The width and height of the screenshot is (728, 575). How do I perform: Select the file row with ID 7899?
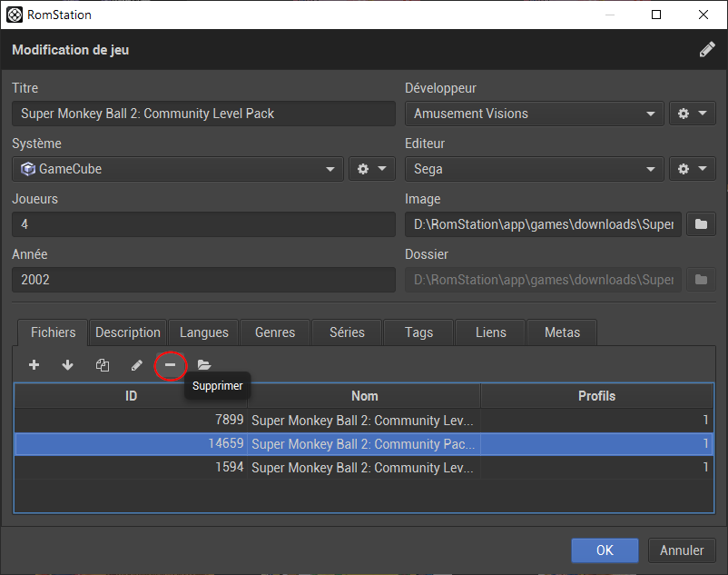pos(364,421)
